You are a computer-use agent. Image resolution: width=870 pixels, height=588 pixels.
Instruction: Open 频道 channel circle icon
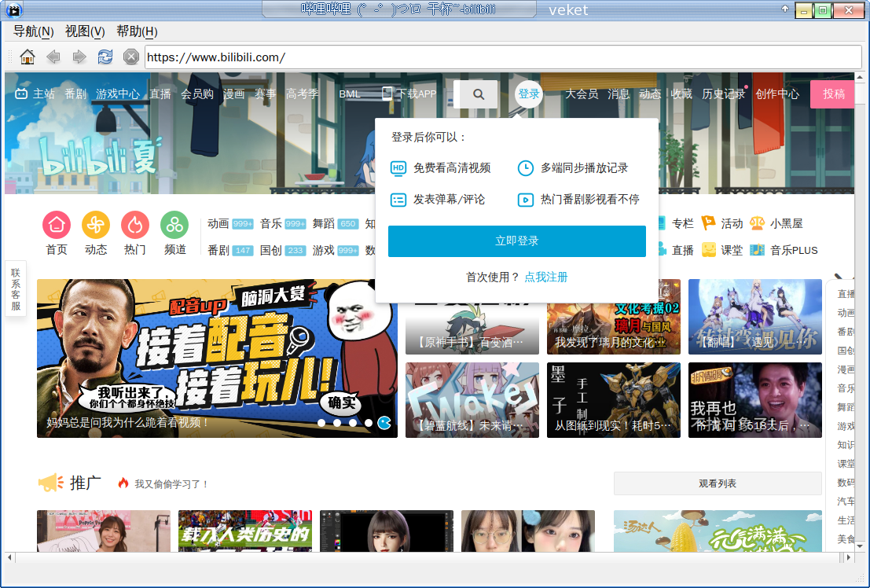pyautogui.click(x=174, y=225)
